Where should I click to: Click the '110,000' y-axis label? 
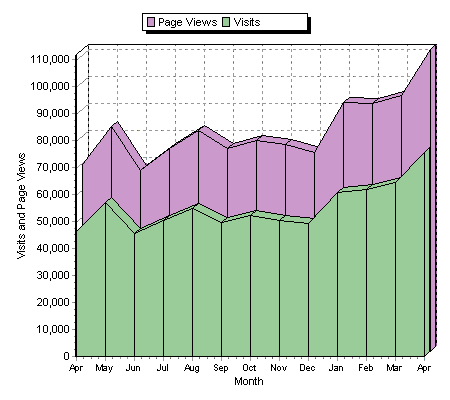[50, 59]
